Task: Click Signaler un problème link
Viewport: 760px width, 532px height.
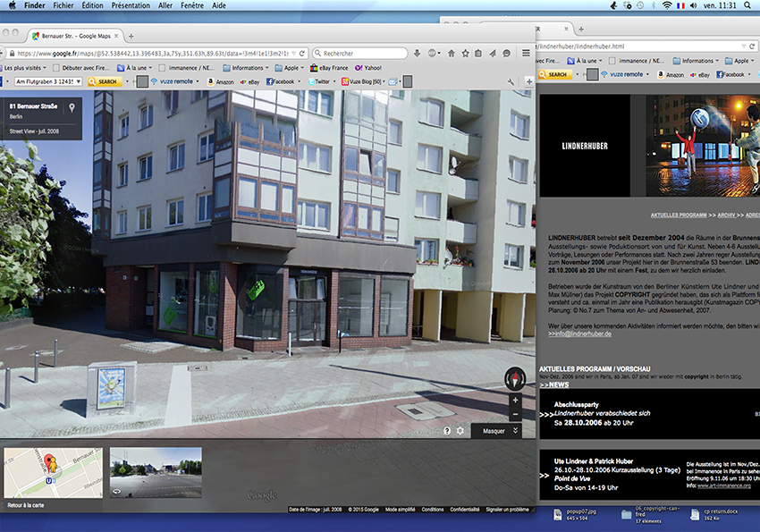Action: point(508,510)
